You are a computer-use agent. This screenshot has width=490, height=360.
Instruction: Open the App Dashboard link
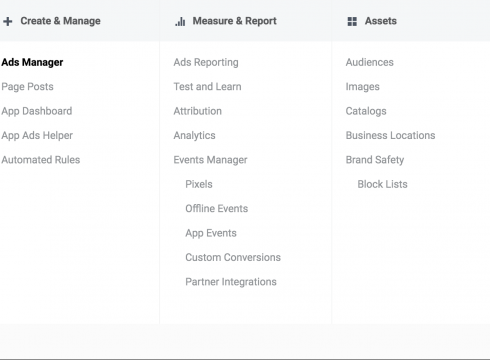point(37,111)
